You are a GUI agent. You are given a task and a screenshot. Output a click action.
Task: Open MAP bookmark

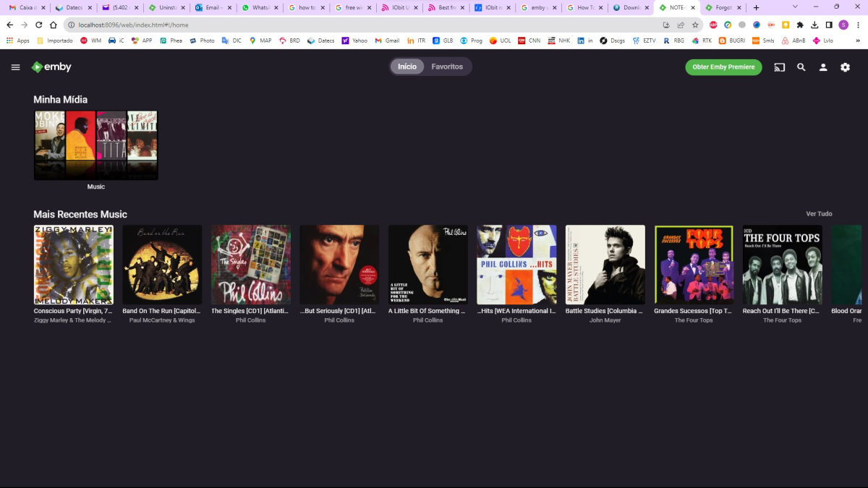pos(260,40)
